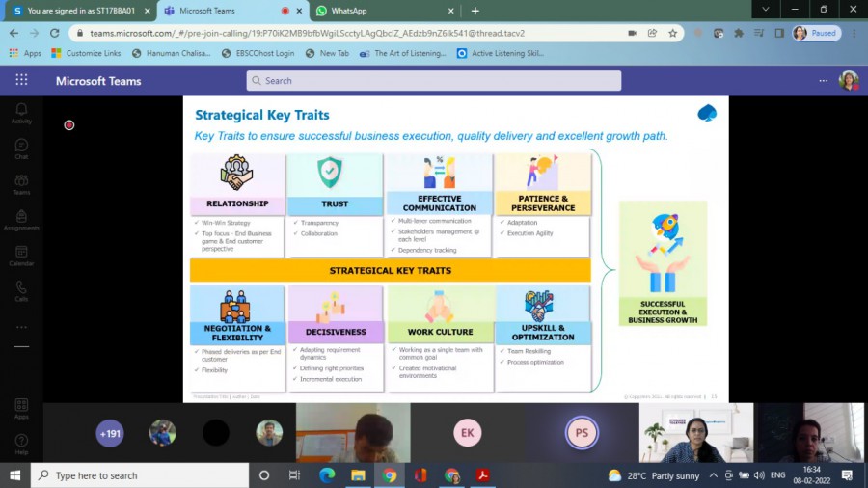Image resolution: width=868 pixels, height=488 pixels.
Task: Expand more apps ellipsis in Teams sidebar
Action: (21, 327)
